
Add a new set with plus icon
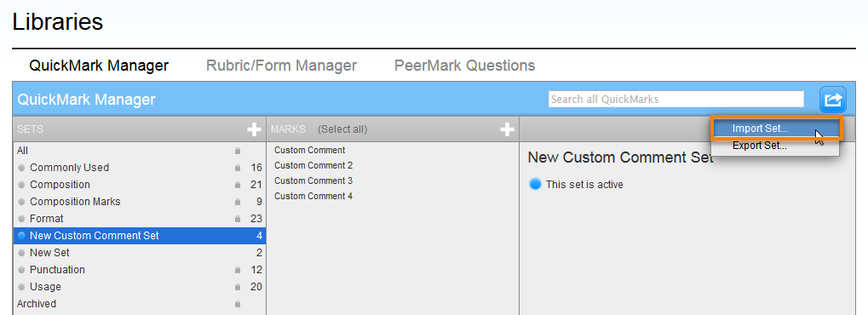click(x=254, y=129)
